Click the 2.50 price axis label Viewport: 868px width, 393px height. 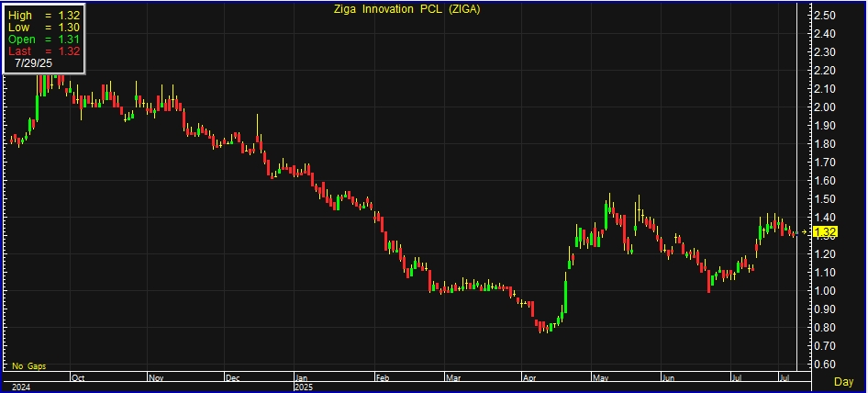pos(825,15)
